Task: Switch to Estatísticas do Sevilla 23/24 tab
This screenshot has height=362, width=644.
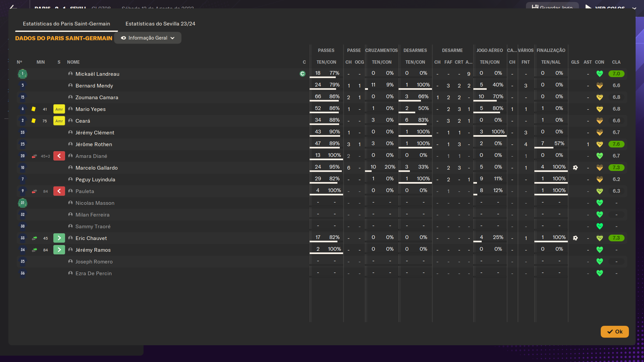Action: point(160,24)
